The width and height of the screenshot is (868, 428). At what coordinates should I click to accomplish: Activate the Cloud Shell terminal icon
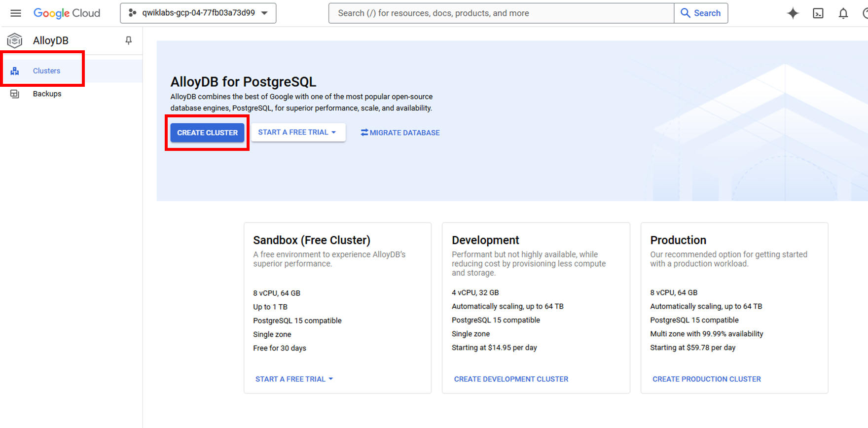coord(818,13)
